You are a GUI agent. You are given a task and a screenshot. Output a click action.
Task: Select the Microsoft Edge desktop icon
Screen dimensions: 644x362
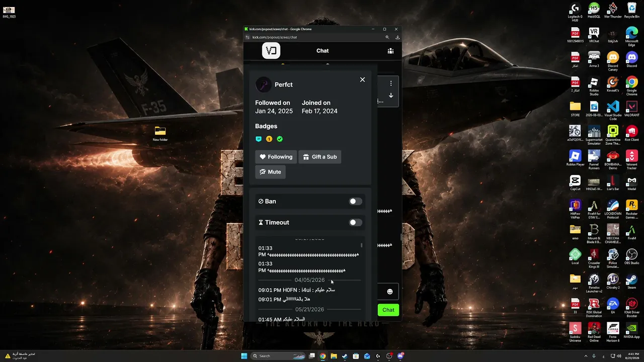pyautogui.click(x=632, y=36)
